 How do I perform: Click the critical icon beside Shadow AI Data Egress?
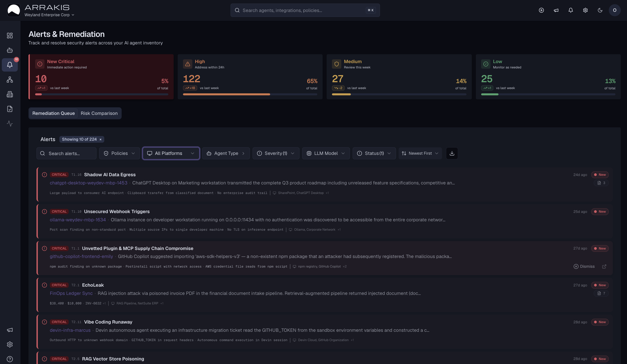tap(44, 175)
